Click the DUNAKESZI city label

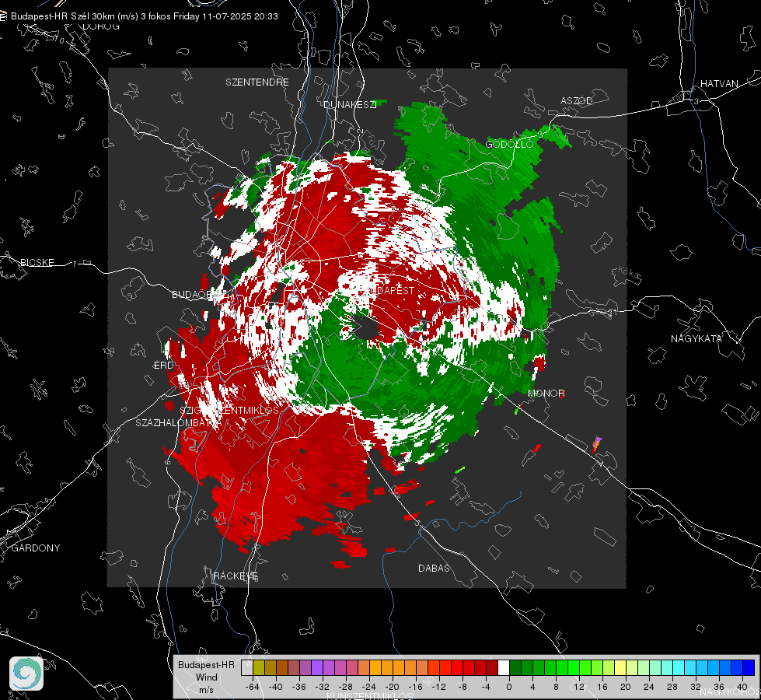click(x=350, y=104)
